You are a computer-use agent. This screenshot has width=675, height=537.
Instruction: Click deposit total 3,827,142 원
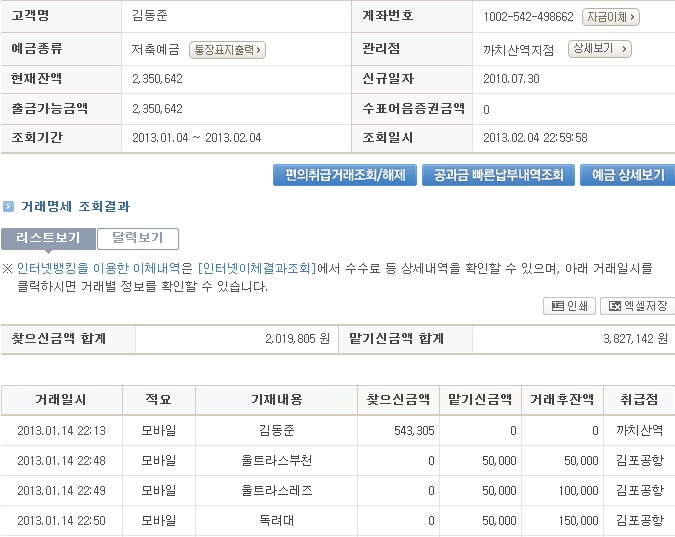pos(635,339)
